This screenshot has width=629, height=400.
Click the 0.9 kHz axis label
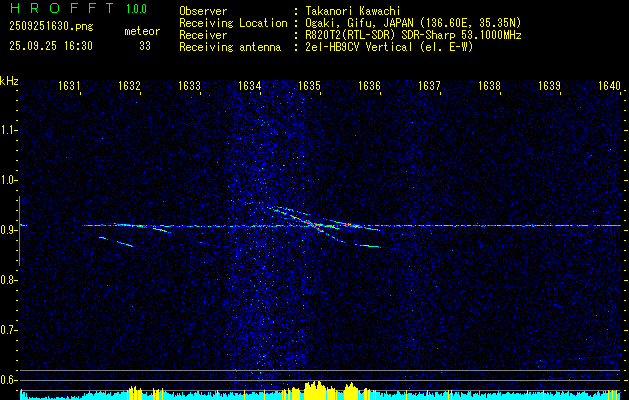coord(7,230)
